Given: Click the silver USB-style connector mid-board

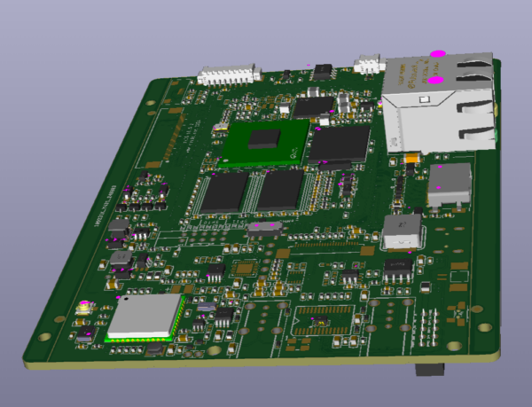Looking at the screenshot, I should point(404,231).
